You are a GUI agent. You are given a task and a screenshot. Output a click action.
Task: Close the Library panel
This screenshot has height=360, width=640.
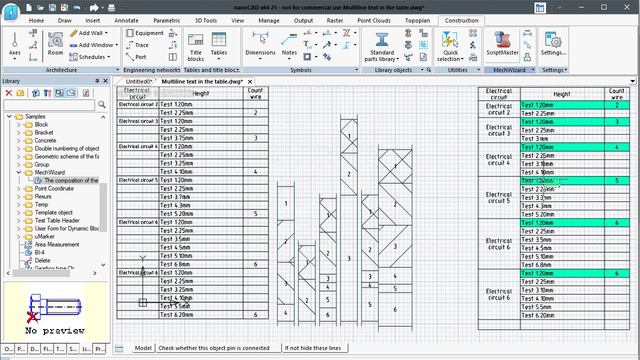pos(105,81)
